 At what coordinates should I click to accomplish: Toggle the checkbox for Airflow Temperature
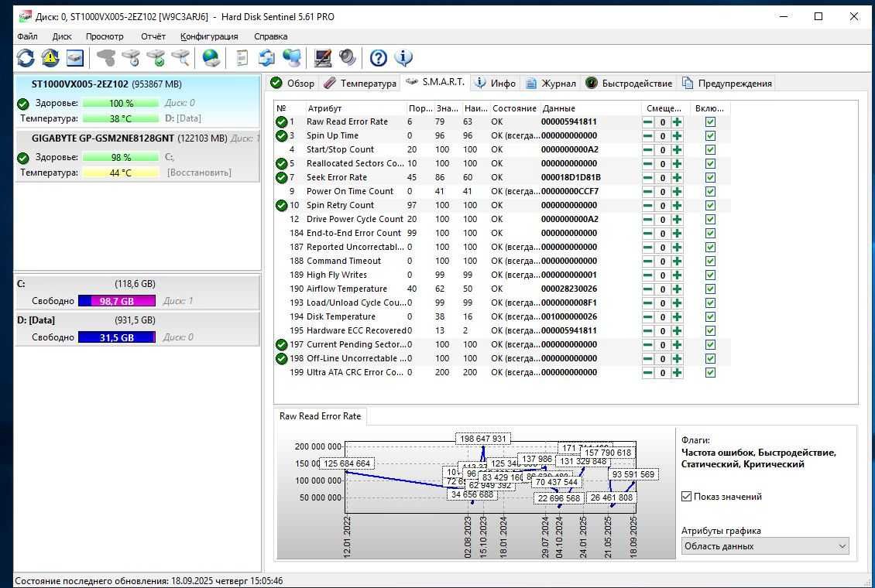710,289
